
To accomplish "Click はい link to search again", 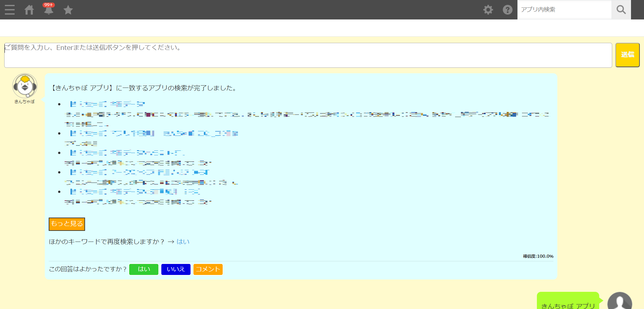I will (x=183, y=242).
